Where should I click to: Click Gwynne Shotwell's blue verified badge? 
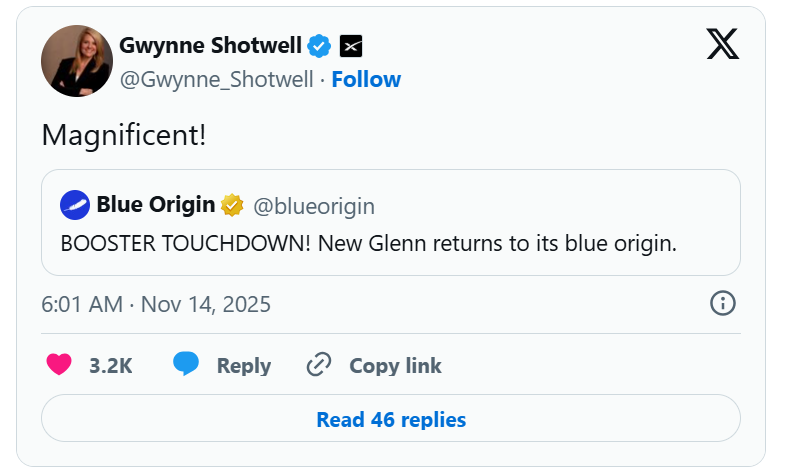click(x=319, y=45)
